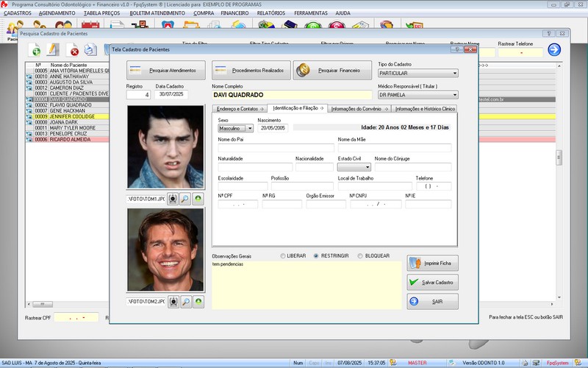
Task: Click the Imprimir Ficha button
Action: 433,263
